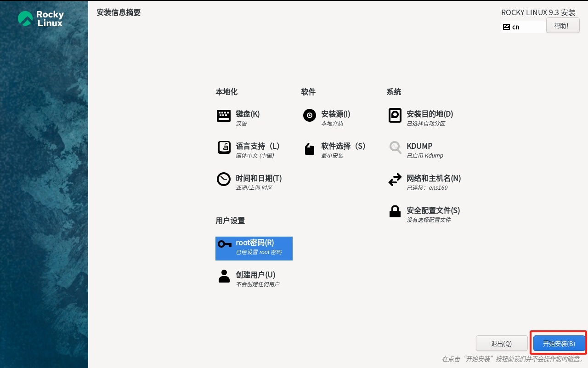Click the 已经设置 root 密码 status text
The height and width of the screenshot is (368, 588).
coord(259,252)
